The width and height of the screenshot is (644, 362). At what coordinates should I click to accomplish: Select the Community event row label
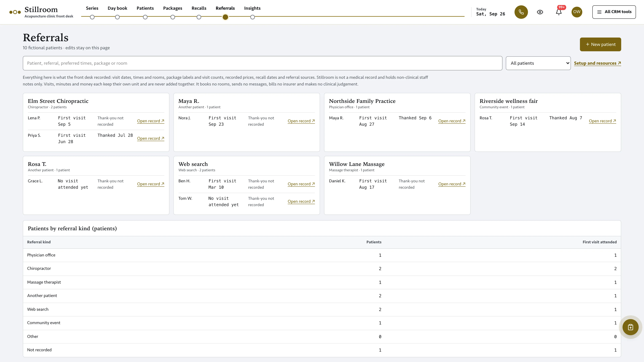[x=43, y=322]
